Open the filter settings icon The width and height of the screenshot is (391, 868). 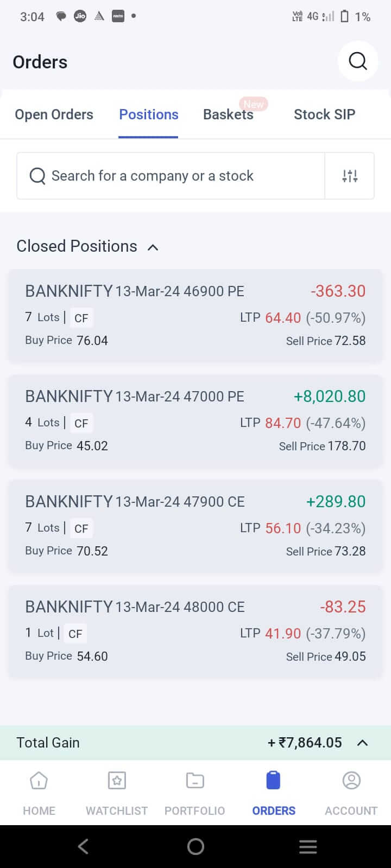click(x=350, y=176)
